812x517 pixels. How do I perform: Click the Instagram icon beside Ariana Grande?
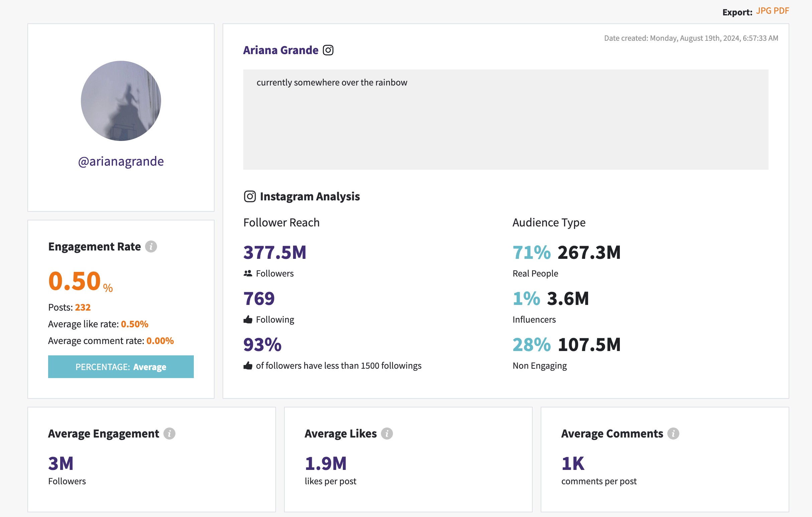tap(328, 50)
